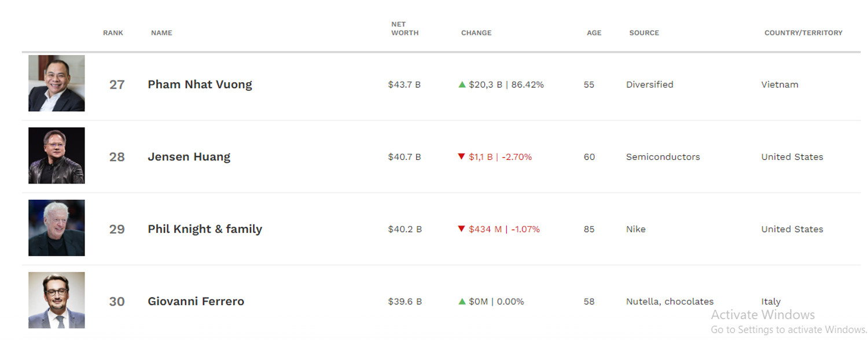This screenshot has height=341, width=868.
Task: Sort by NET WORTH column header
Action: (x=404, y=29)
